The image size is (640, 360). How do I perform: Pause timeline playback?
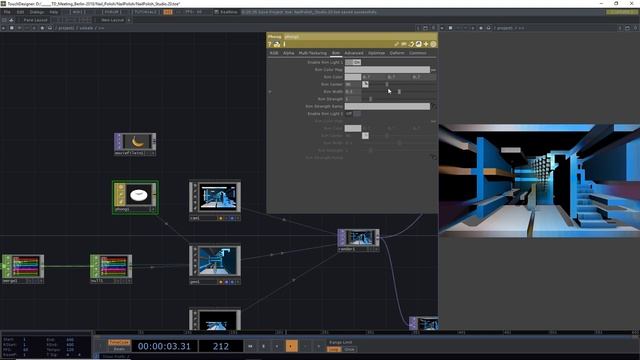point(264,347)
